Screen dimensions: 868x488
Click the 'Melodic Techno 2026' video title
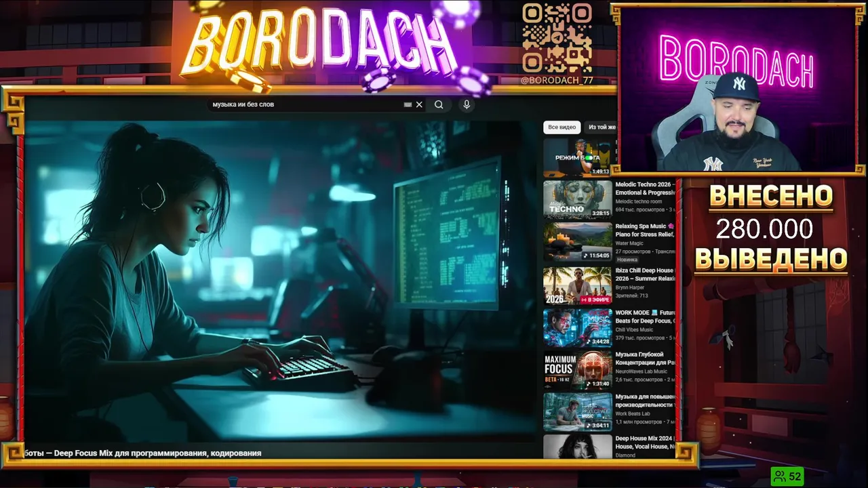(x=646, y=188)
